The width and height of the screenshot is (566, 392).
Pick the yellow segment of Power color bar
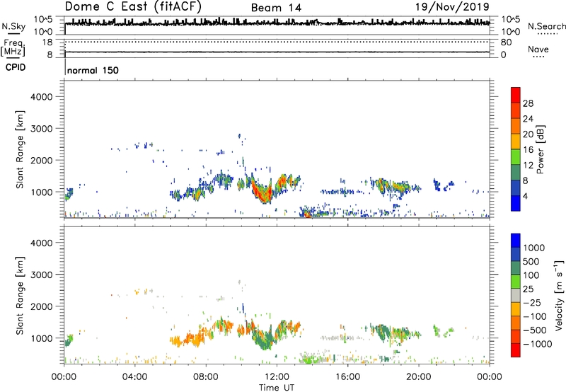pyautogui.click(x=516, y=141)
